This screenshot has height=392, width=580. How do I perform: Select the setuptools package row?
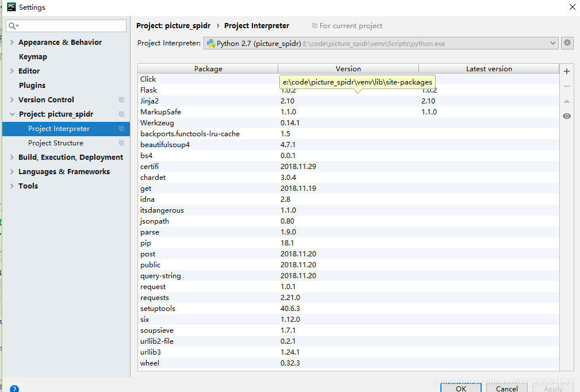(x=348, y=309)
